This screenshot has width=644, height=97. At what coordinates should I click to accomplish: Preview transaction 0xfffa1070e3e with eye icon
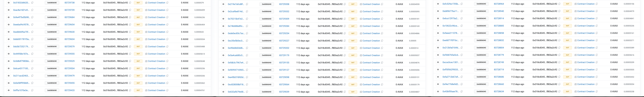point(9,90)
